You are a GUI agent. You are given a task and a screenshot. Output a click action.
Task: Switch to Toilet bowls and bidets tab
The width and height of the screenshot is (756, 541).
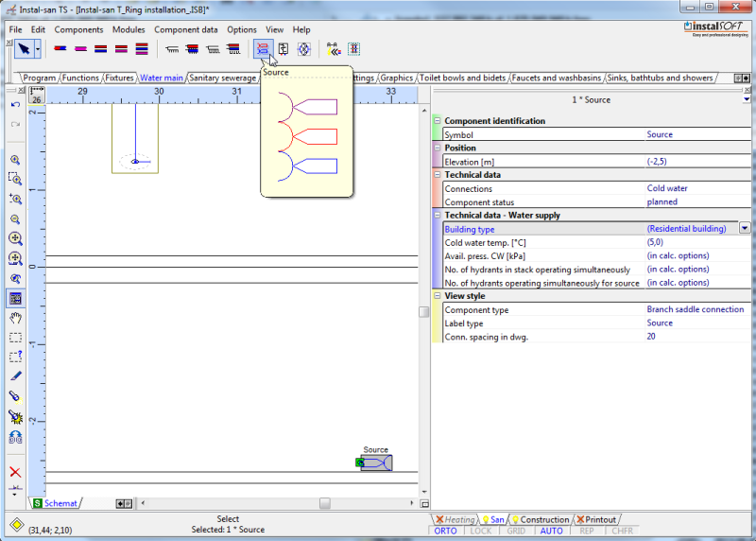pyautogui.click(x=462, y=78)
